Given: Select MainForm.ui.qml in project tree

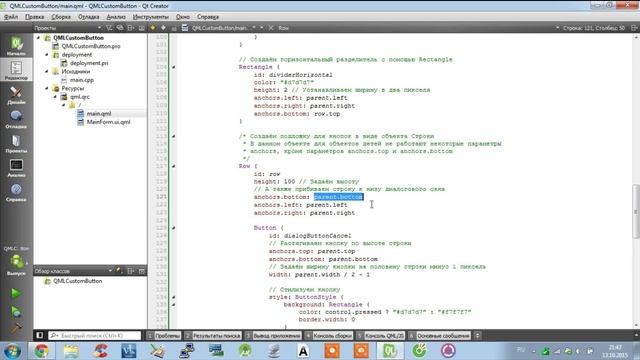Looking at the screenshot, I should pyautogui.click(x=108, y=122).
